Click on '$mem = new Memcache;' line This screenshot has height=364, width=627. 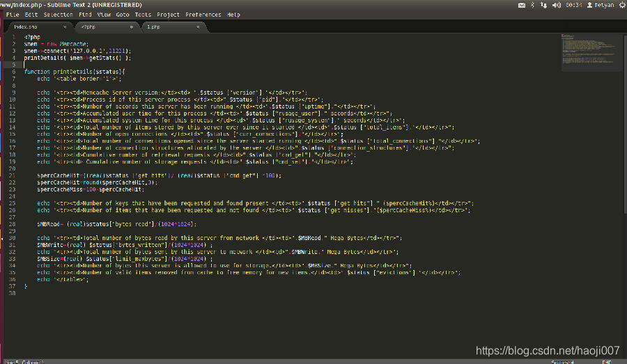click(56, 44)
